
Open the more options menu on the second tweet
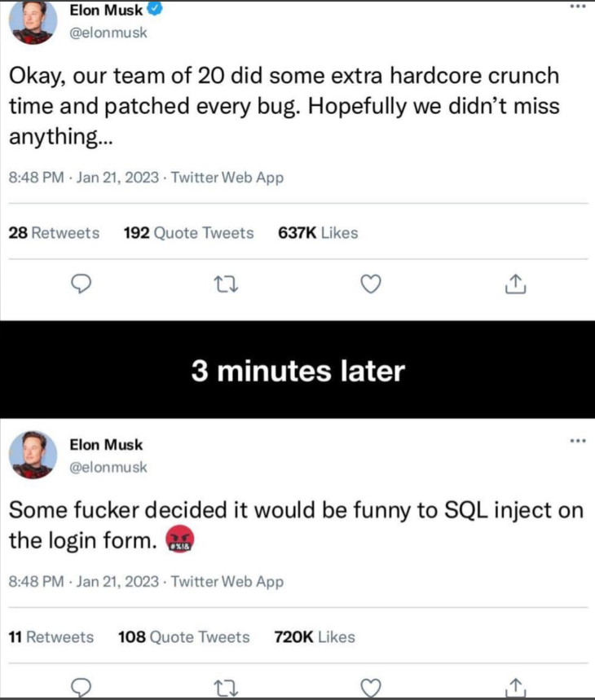[576, 441]
